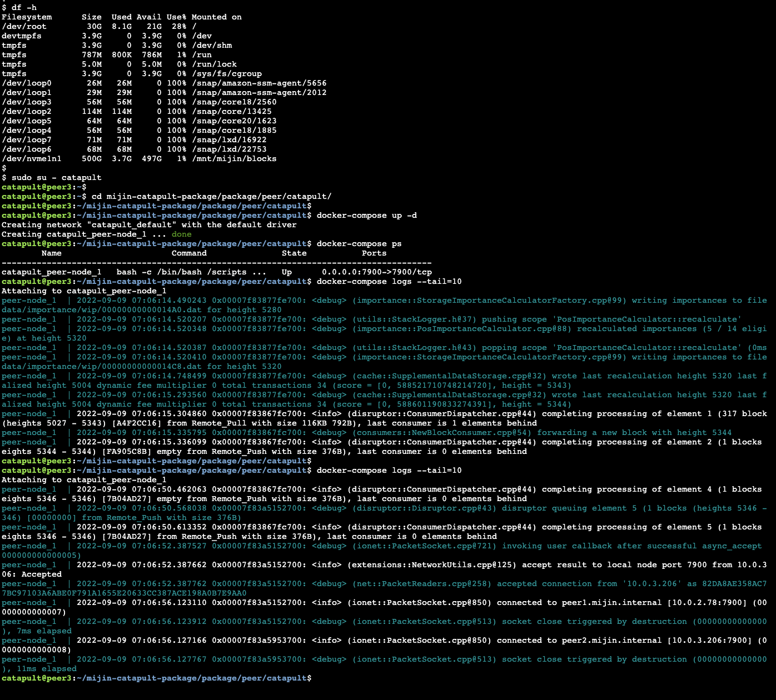Click the green 'done' status word
The height and width of the screenshot is (700, 776).
click(182, 234)
